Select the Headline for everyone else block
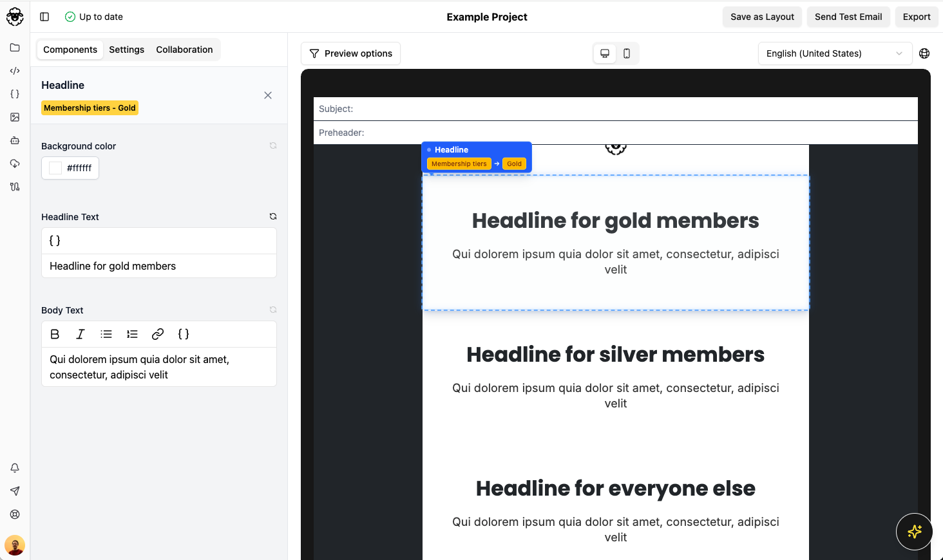The width and height of the screenshot is (943, 560). point(616,511)
